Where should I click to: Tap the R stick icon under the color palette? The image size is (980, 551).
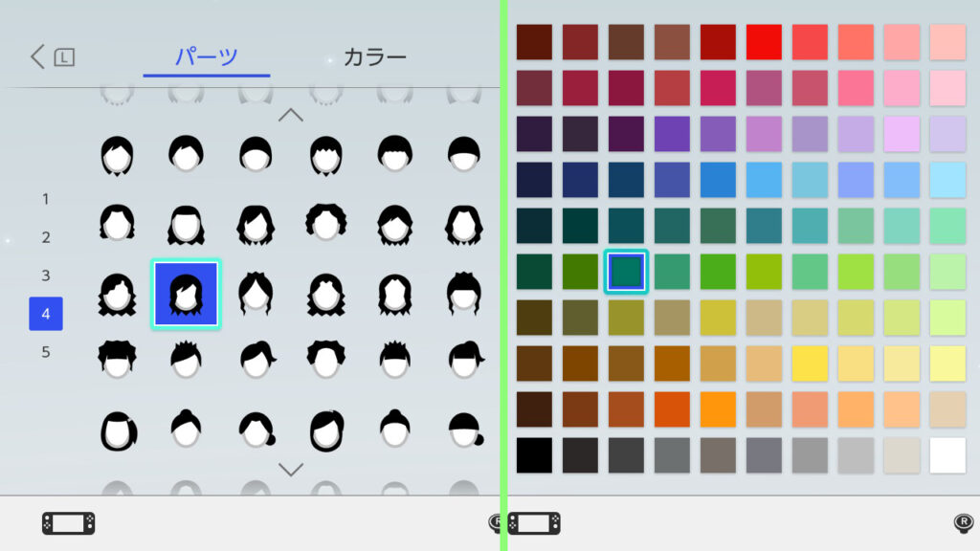[x=963, y=523]
